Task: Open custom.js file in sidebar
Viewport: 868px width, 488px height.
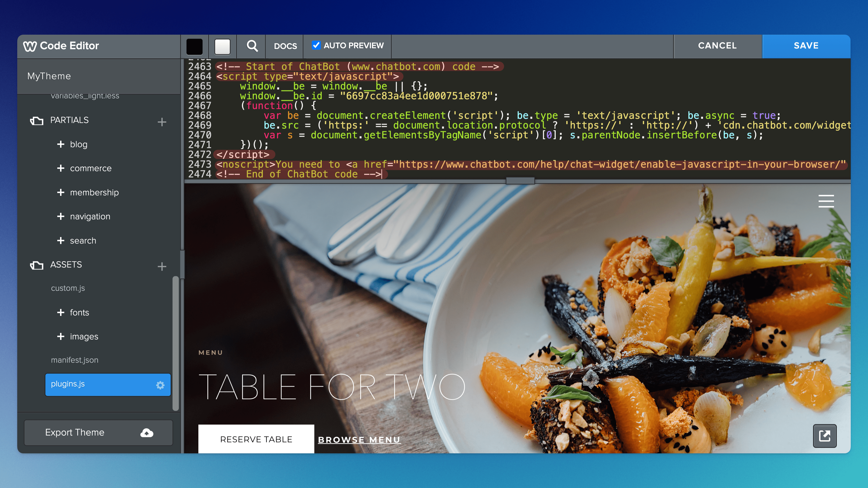Action: 68,288
